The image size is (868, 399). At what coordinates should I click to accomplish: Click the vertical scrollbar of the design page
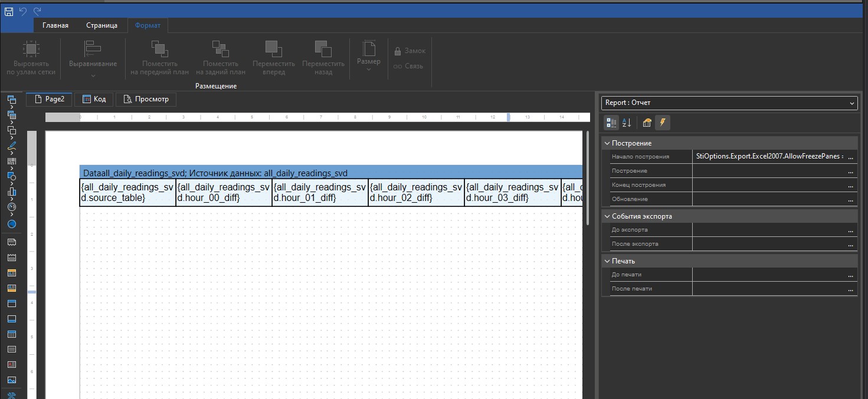click(x=587, y=177)
